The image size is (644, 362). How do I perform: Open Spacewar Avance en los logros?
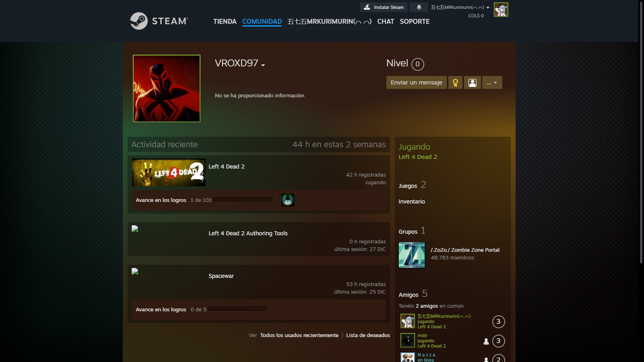(x=161, y=309)
